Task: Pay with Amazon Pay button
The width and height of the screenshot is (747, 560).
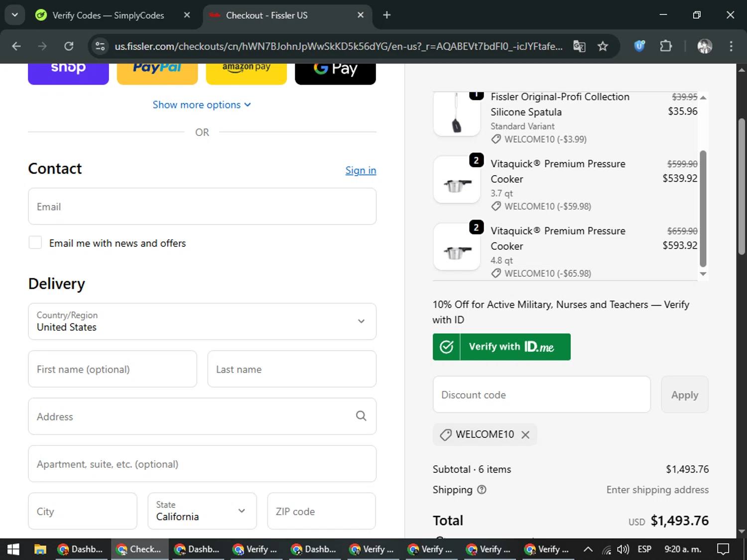Action: coord(246,74)
